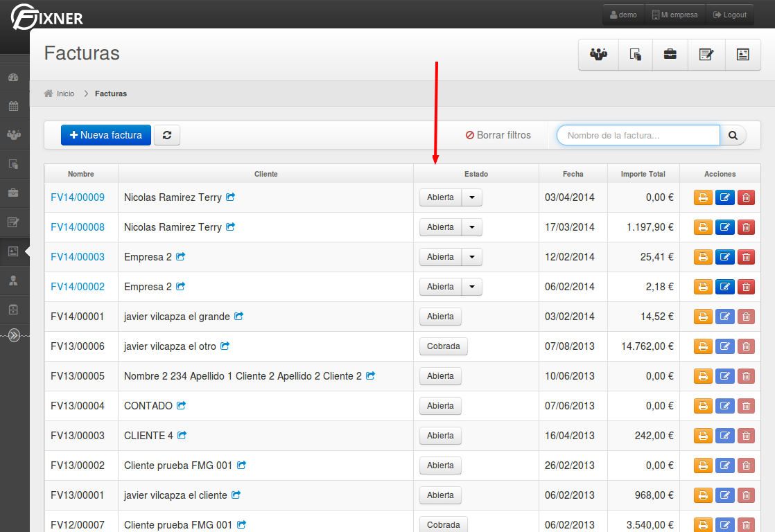Edit invoice FV14/00009
Screen dimensions: 775x532
point(724,197)
